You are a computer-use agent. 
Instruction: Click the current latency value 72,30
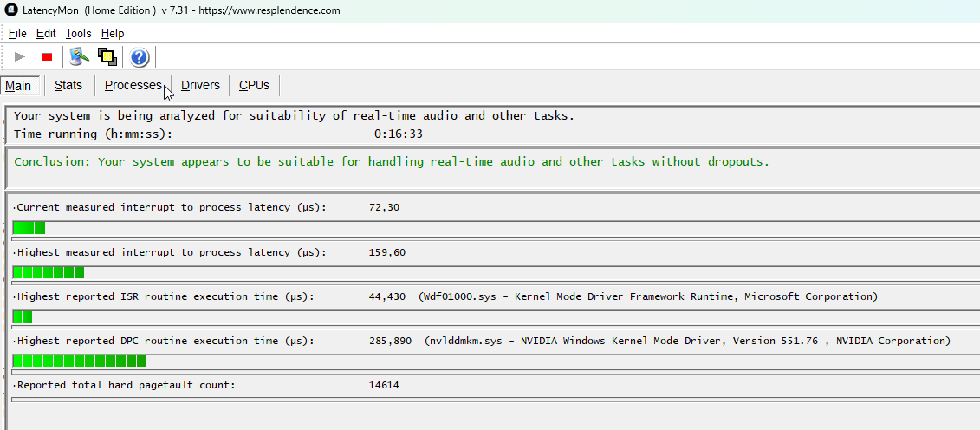385,207
